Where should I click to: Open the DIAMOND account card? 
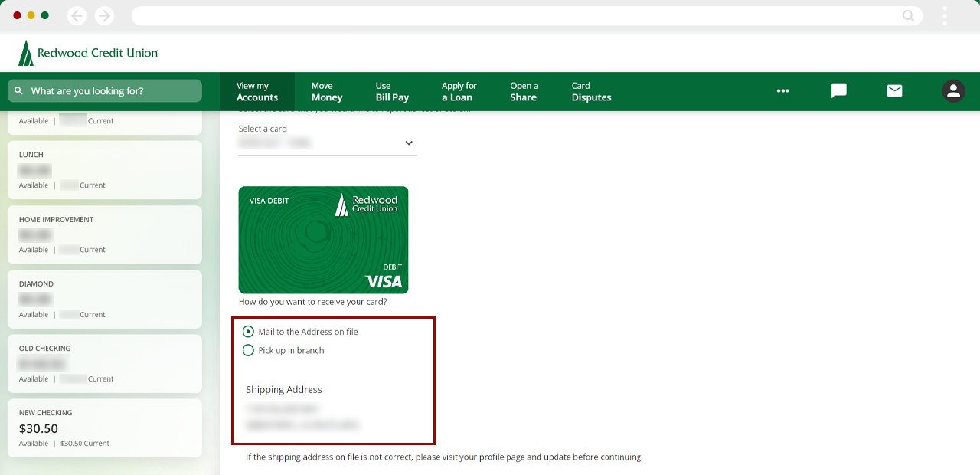tap(105, 299)
